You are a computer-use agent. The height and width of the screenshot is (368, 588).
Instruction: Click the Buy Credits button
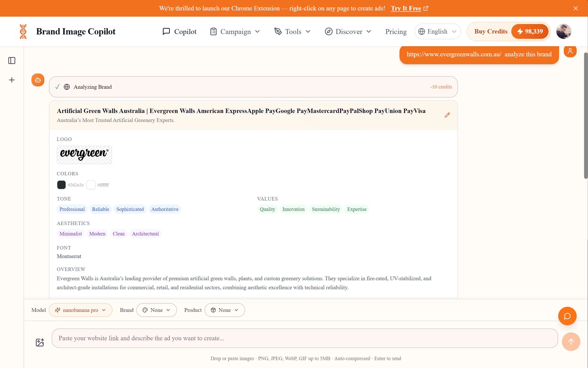pyautogui.click(x=491, y=31)
